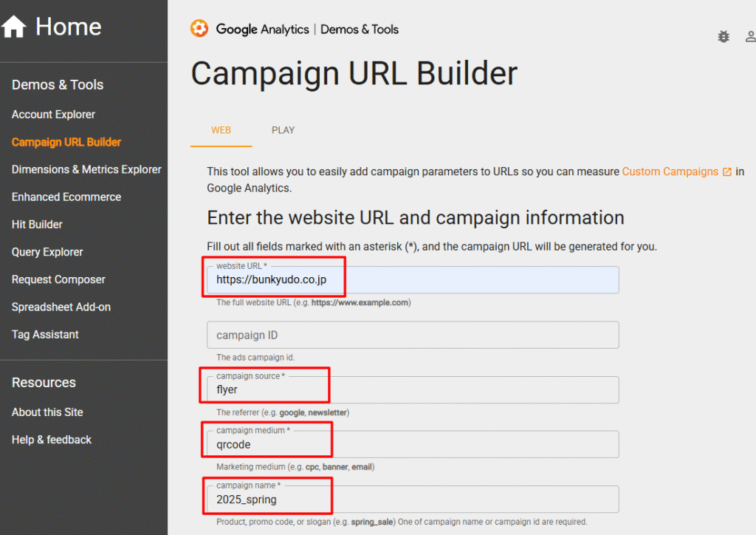Click the account sign-in icon

(x=750, y=36)
